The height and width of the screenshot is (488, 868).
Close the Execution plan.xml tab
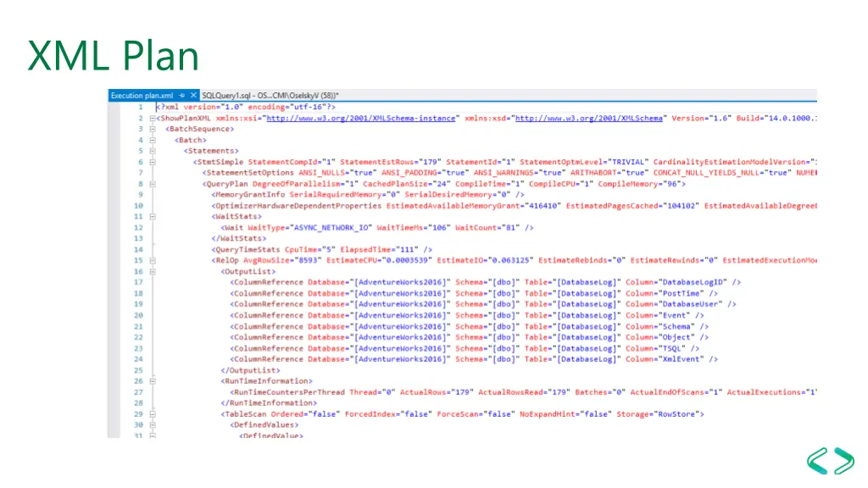194,96
